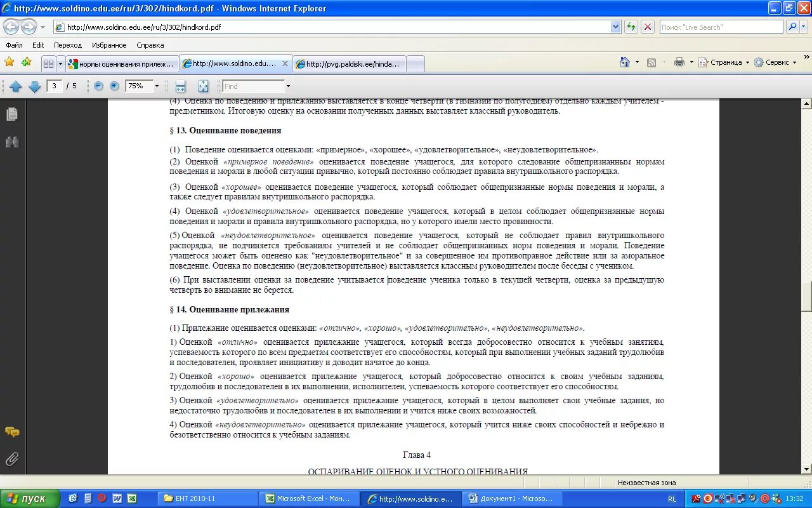Switch to pvg.paldiski.ee tab
Image resolution: width=812 pixels, height=508 pixels.
click(x=350, y=63)
